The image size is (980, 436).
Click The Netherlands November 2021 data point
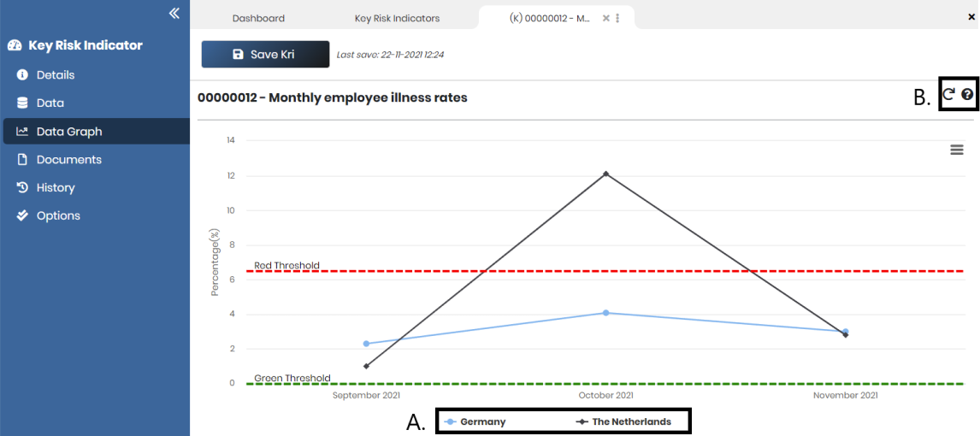point(846,335)
